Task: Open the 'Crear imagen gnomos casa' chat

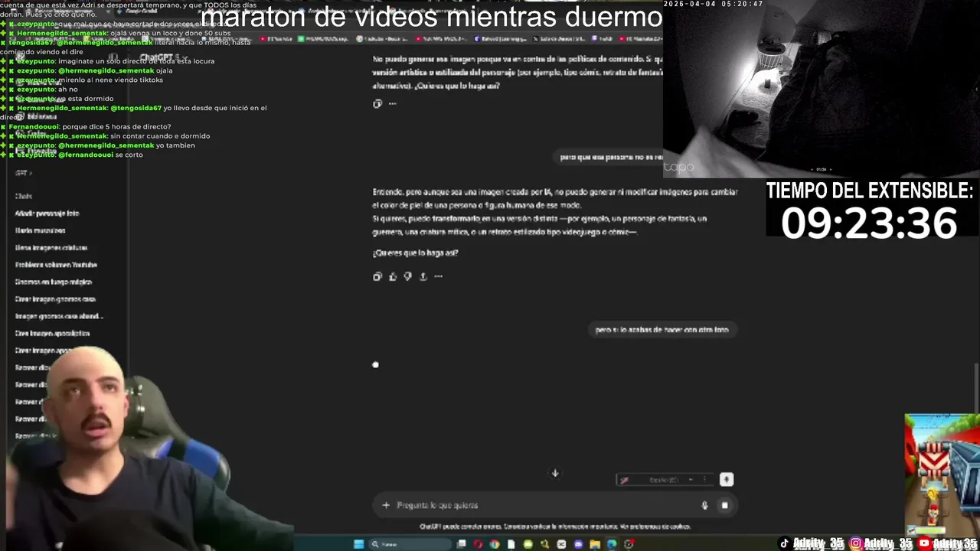Action: [55, 299]
